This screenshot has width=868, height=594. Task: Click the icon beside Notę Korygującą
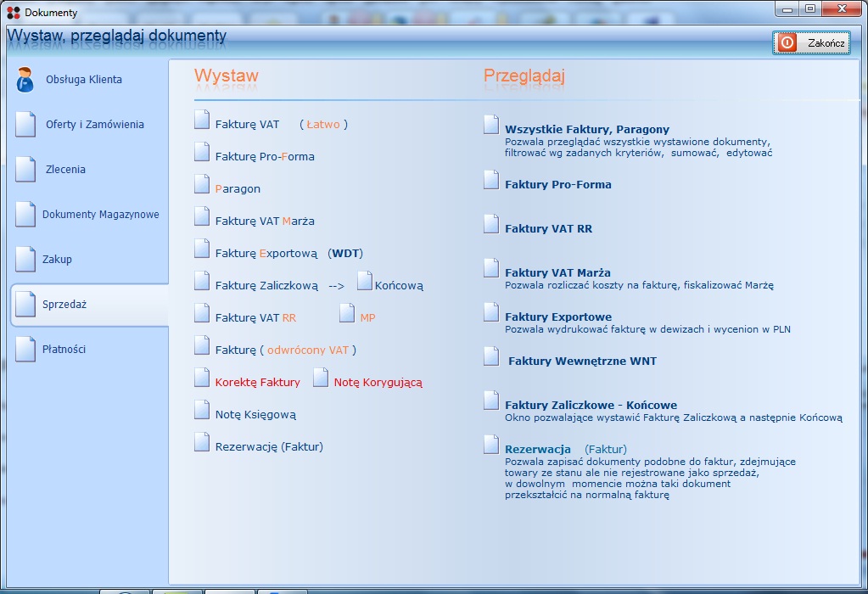click(x=321, y=378)
